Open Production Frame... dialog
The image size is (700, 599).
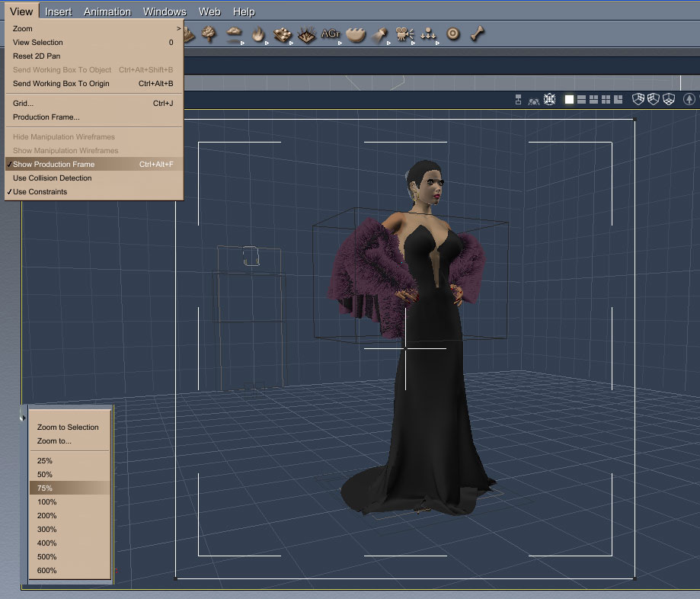[46, 117]
